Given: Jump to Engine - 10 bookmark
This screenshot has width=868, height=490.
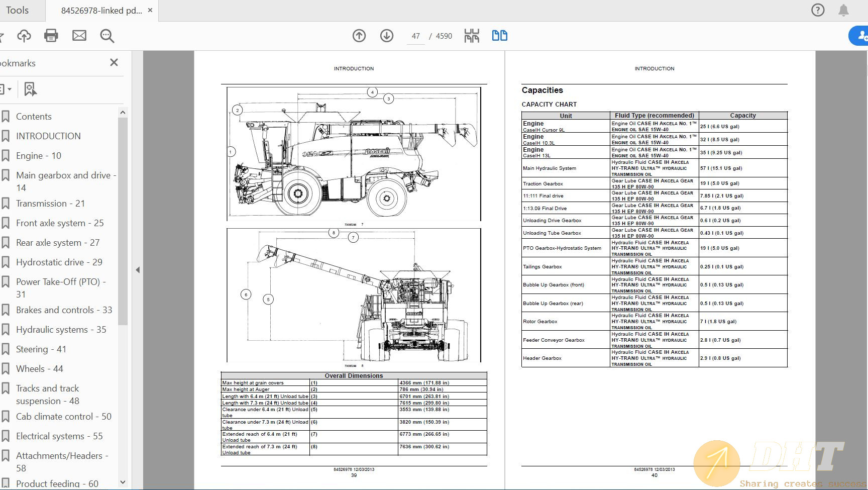Looking at the screenshot, I should coord(39,156).
